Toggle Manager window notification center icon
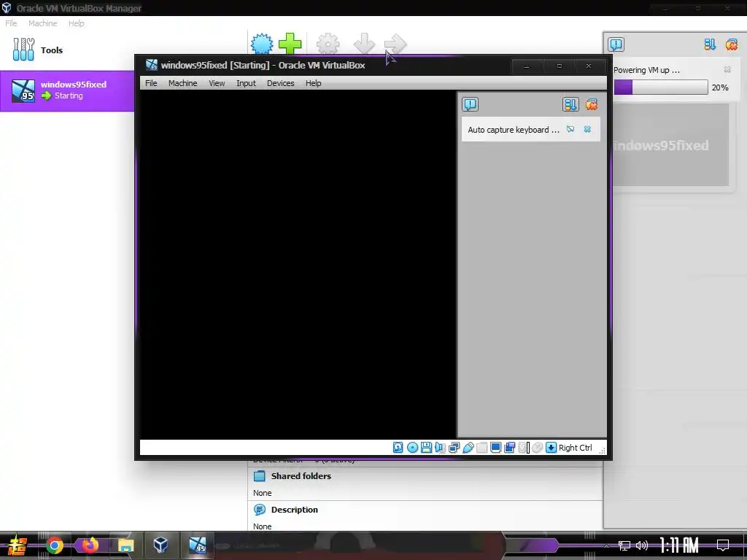747x560 pixels. (x=616, y=44)
